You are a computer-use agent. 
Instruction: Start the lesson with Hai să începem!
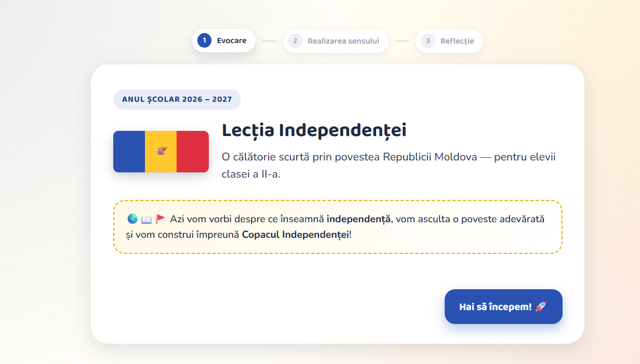click(503, 306)
